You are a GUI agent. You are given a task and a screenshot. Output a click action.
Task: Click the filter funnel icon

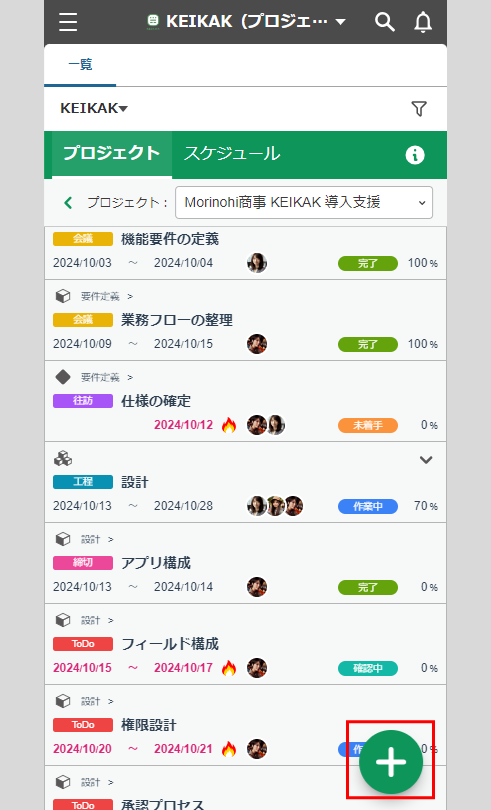pos(419,108)
